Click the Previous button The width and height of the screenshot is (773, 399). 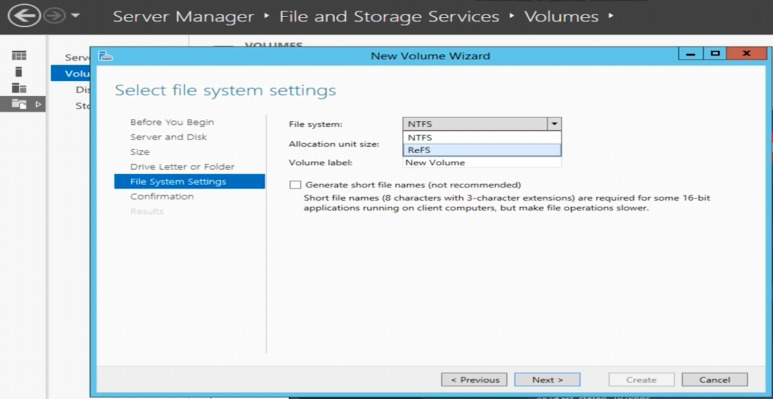point(474,380)
